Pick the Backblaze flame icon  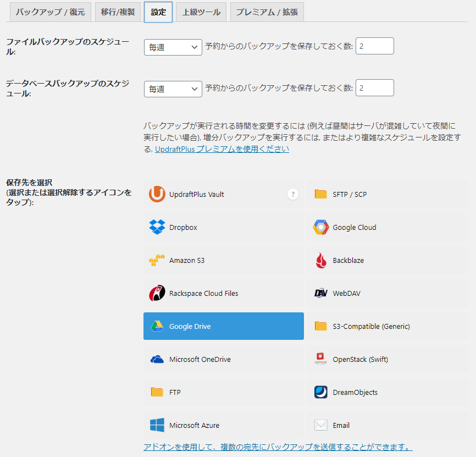pyautogui.click(x=321, y=260)
